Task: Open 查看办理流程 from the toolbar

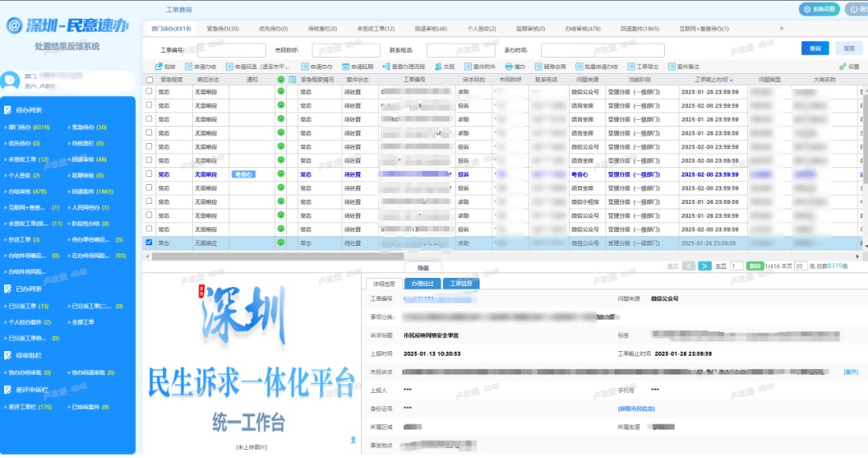Action: [386, 67]
